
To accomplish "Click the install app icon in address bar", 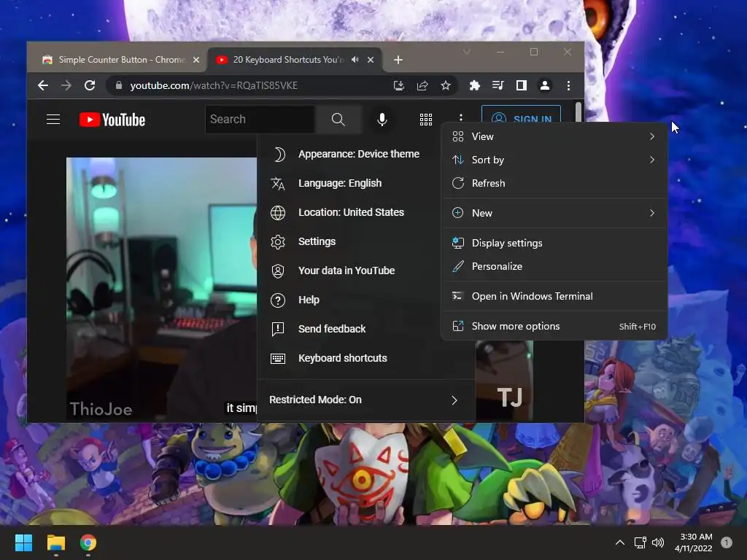I will click(399, 86).
